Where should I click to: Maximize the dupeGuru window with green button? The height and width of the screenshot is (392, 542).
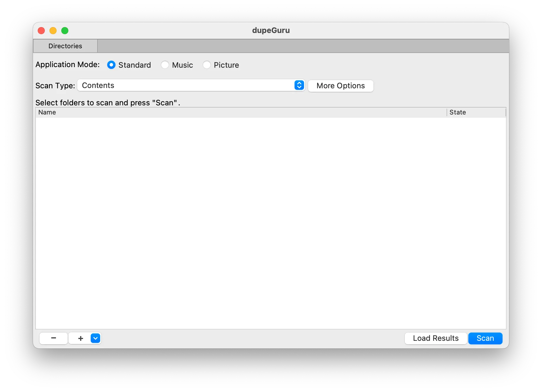click(x=65, y=31)
